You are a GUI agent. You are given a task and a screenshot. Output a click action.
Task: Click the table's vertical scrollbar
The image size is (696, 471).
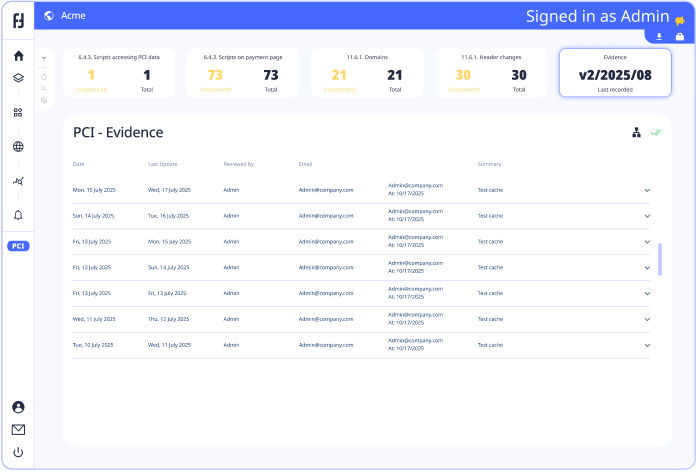tap(659, 257)
